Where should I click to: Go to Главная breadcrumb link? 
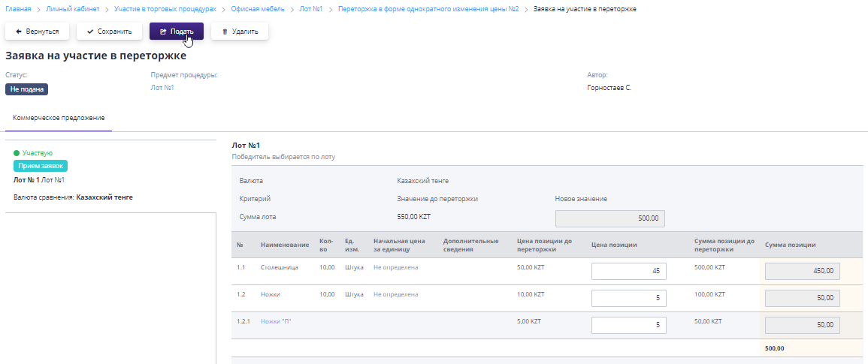click(x=18, y=8)
